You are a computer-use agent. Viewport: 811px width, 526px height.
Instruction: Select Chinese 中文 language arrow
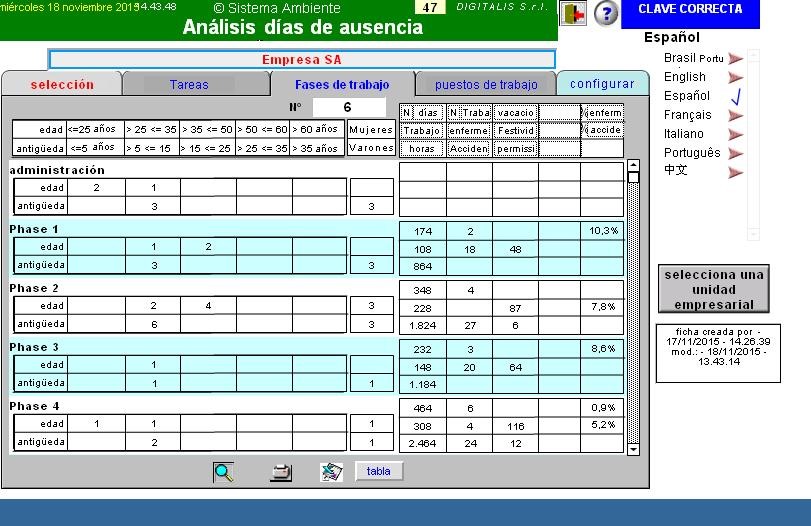click(x=735, y=172)
